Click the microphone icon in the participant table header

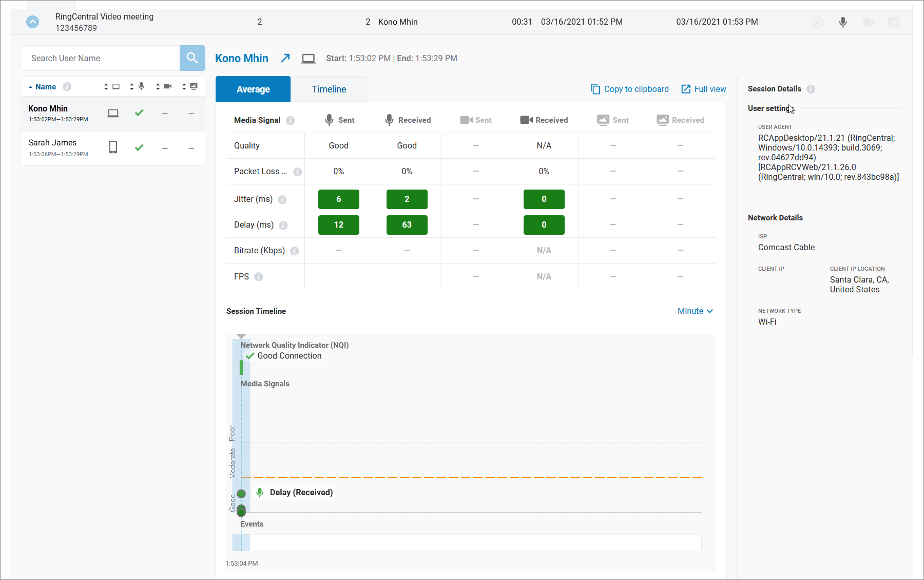click(x=141, y=86)
